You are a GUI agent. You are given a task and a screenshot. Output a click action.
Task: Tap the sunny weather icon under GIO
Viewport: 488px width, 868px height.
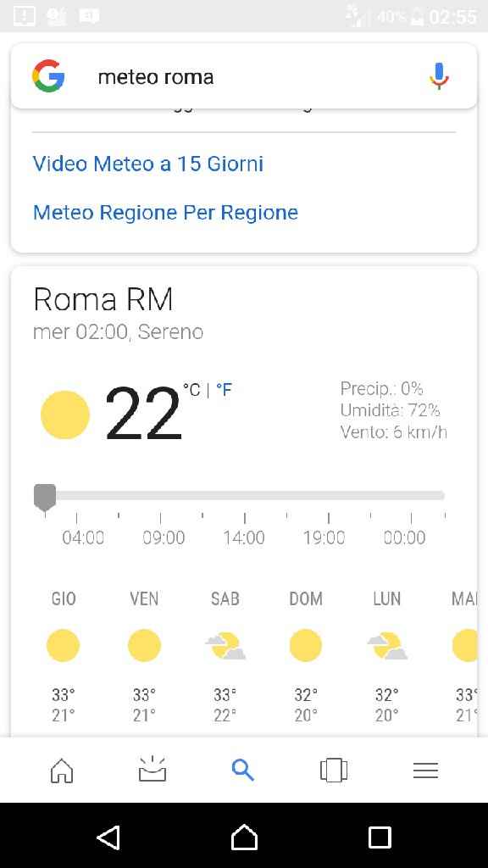pyautogui.click(x=63, y=645)
